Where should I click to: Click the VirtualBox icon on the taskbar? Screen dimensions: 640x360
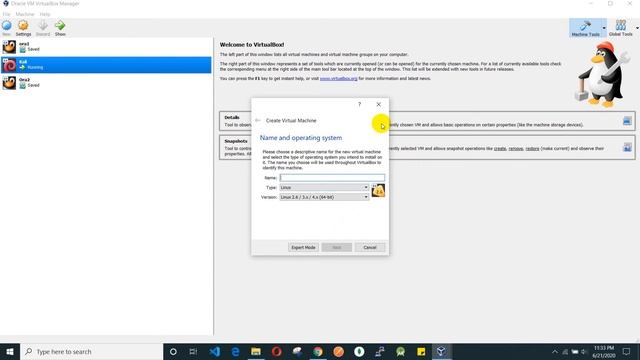click(441, 351)
